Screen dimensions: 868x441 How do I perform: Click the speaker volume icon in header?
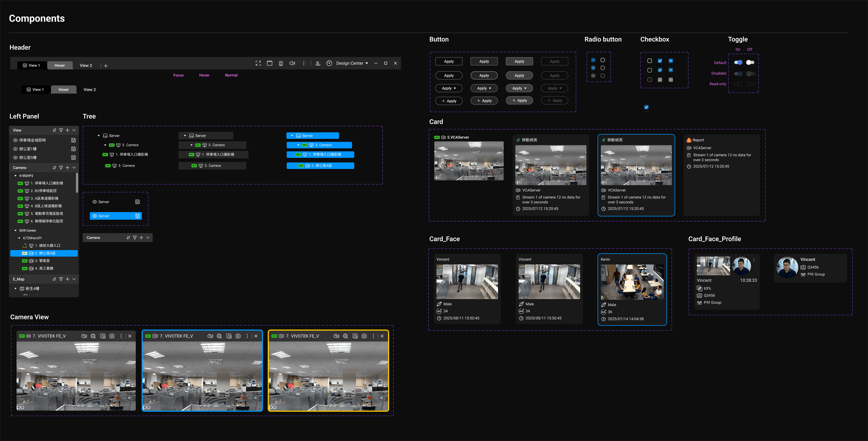pos(292,63)
